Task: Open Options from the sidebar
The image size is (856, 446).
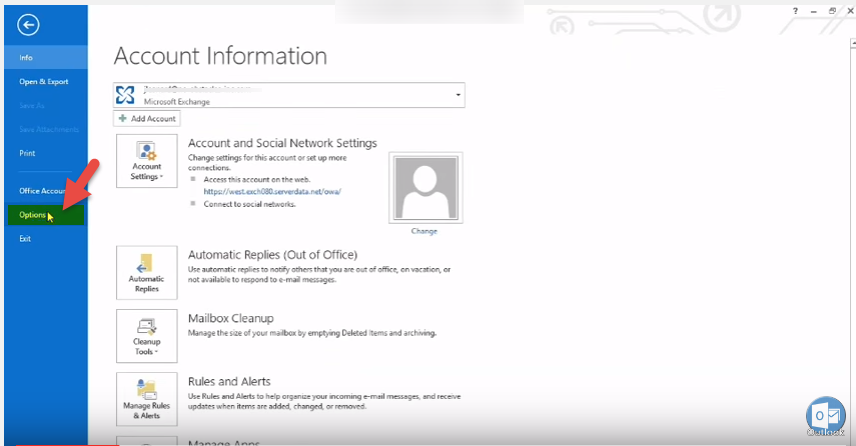Action: [x=46, y=215]
